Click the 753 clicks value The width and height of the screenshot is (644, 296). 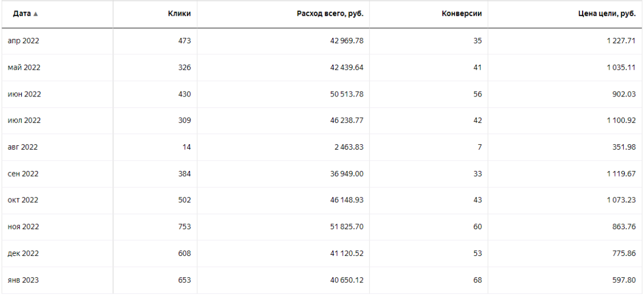coord(183,227)
